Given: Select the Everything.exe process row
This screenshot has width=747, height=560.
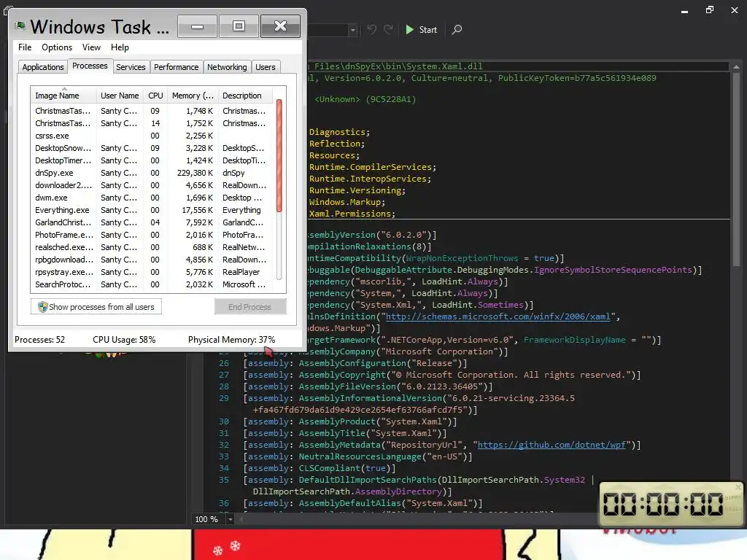Looking at the screenshot, I should tap(152, 210).
